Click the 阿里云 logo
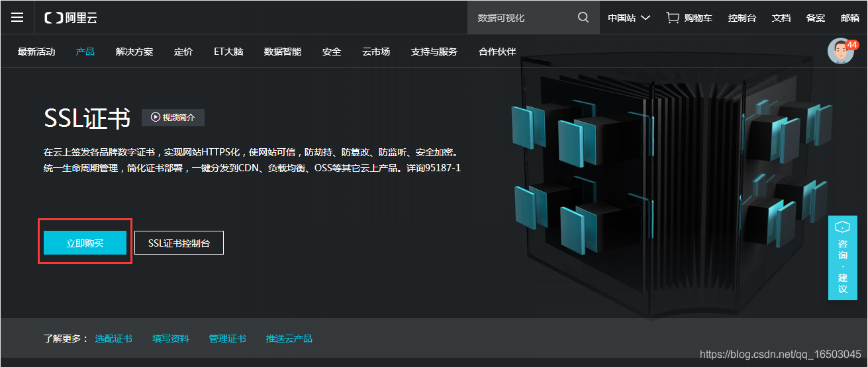Viewport: 868px width, 367px height. [71, 18]
